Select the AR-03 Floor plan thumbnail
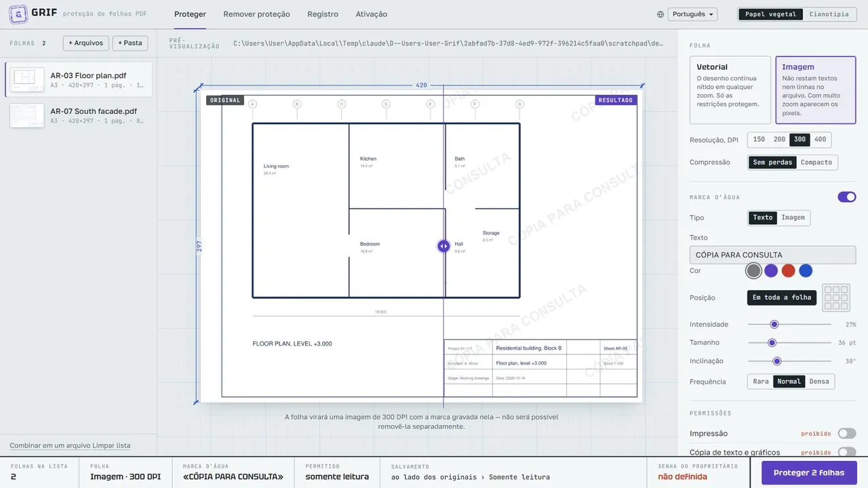This screenshot has height=488, width=868. tap(27, 80)
